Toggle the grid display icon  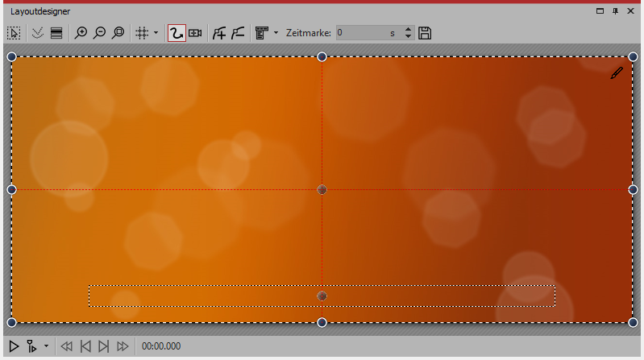(x=142, y=33)
